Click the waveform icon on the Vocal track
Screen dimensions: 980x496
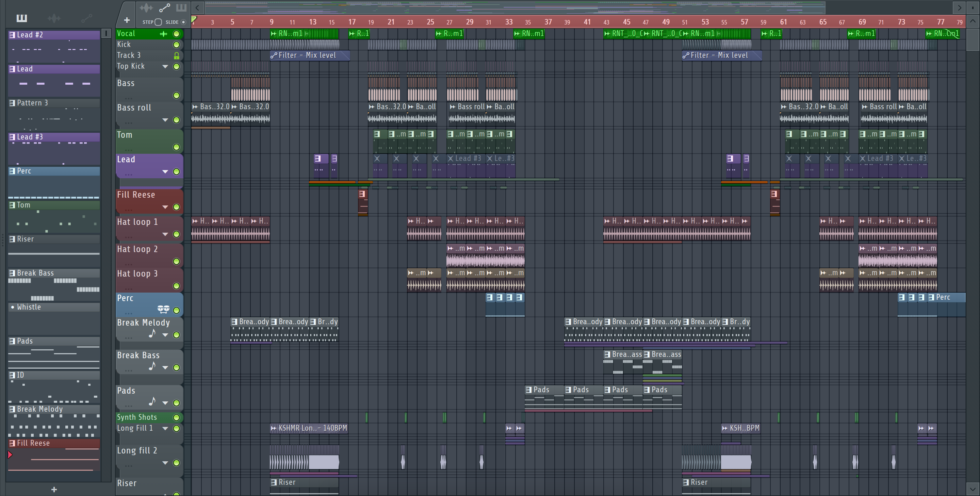coord(163,34)
